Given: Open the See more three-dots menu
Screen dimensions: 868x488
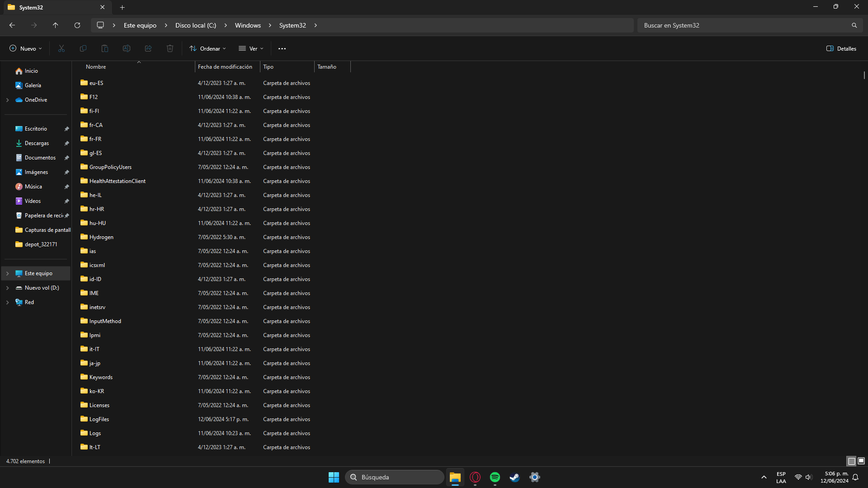Looking at the screenshot, I should point(282,48).
